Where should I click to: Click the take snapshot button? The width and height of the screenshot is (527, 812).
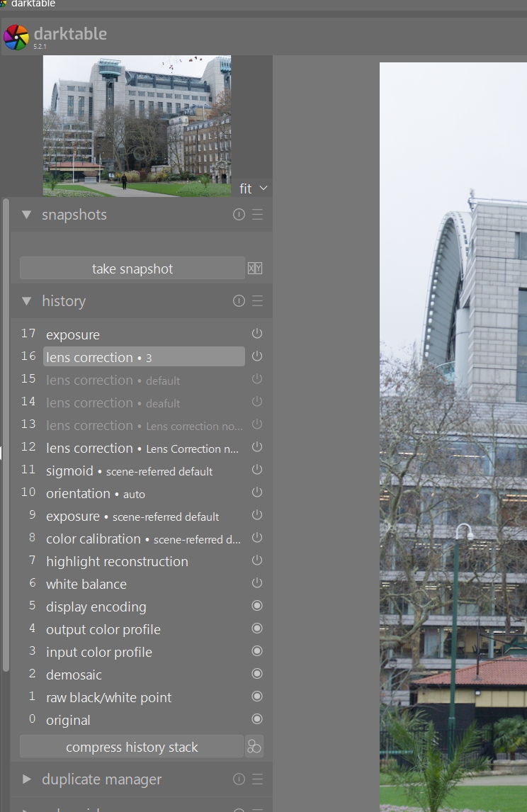(132, 269)
